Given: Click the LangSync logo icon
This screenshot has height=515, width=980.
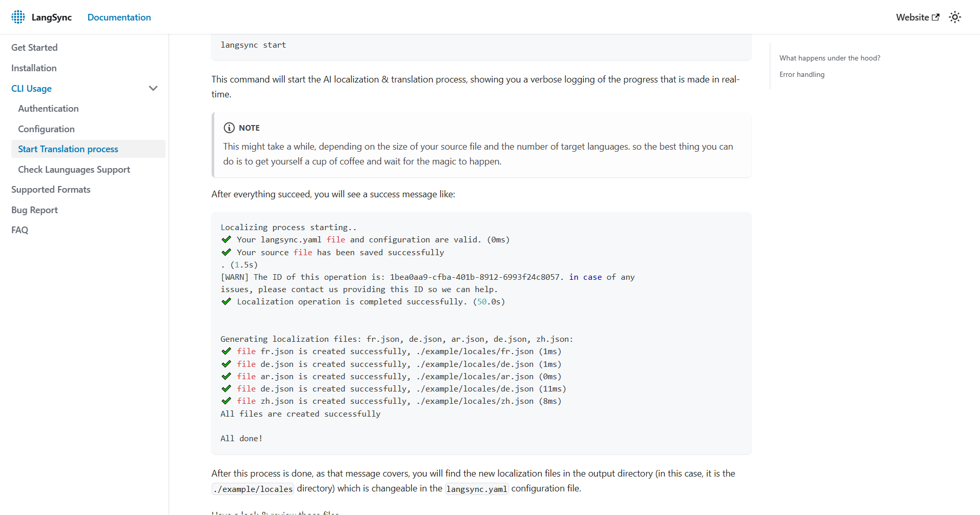Looking at the screenshot, I should click(18, 17).
